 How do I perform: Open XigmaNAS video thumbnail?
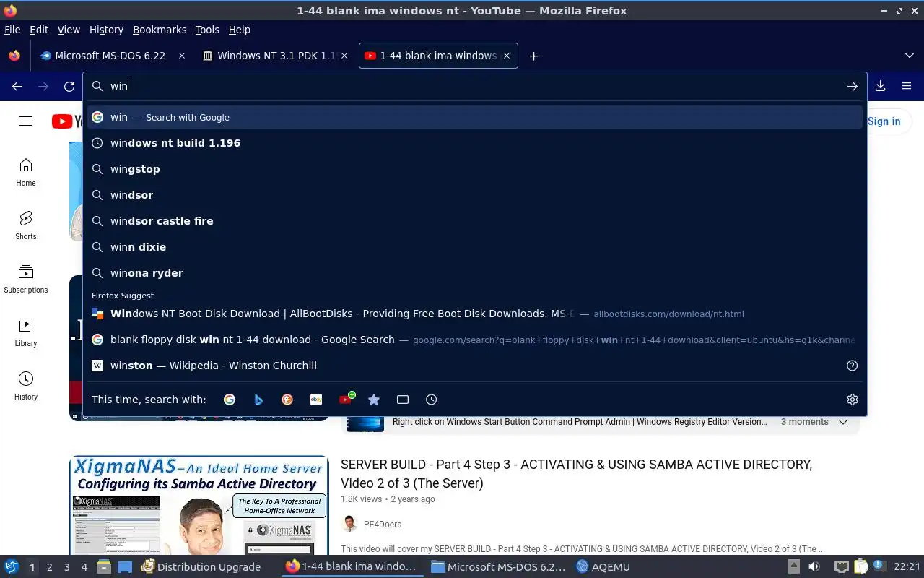[x=199, y=505]
